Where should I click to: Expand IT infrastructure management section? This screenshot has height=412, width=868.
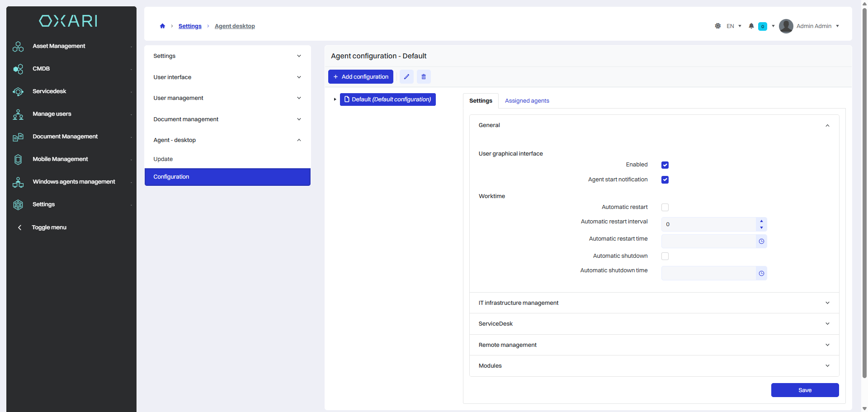(x=654, y=303)
